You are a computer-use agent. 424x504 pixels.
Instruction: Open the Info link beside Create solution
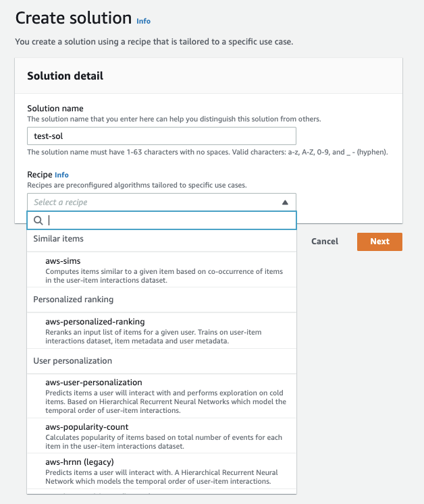click(x=143, y=21)
